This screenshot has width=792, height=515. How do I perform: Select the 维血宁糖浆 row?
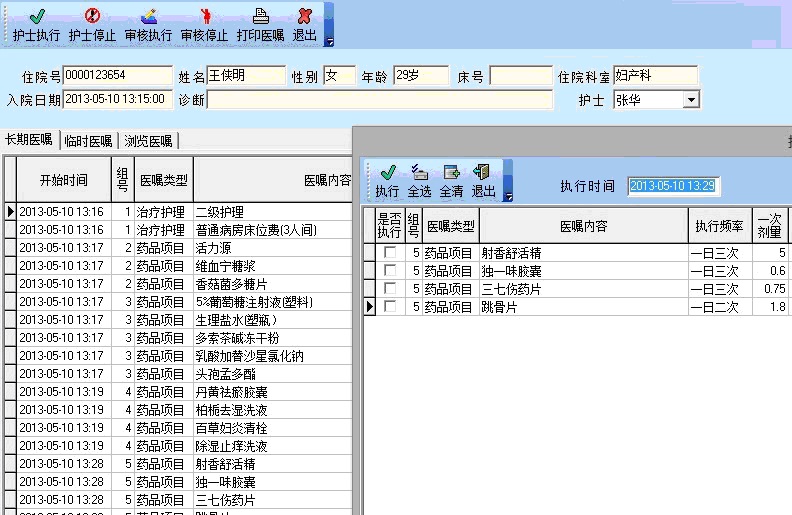tap(178, 266)
